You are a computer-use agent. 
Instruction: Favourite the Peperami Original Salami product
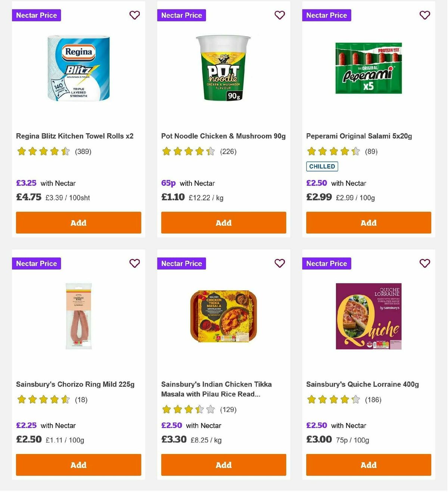pyautogui.click(x=424, y=15)
